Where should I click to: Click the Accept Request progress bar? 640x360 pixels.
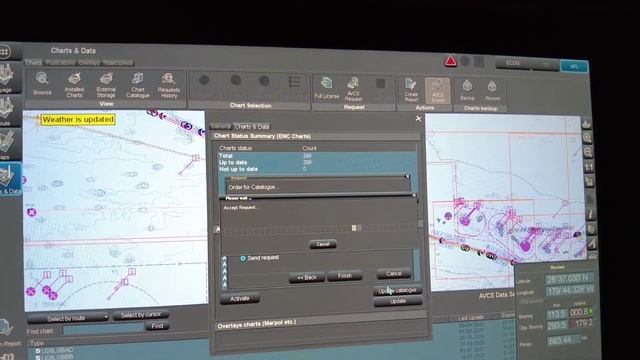(x=320, y=228)
